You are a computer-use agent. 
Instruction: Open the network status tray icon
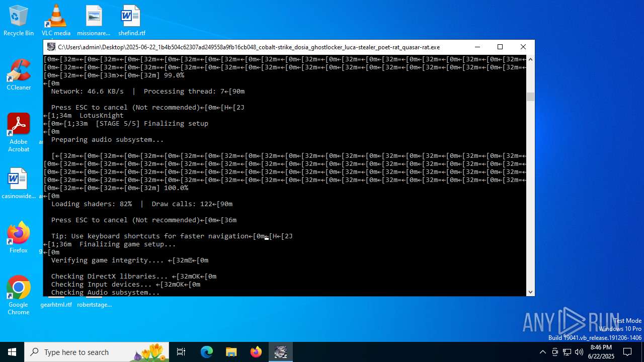[x=567, y=352]
